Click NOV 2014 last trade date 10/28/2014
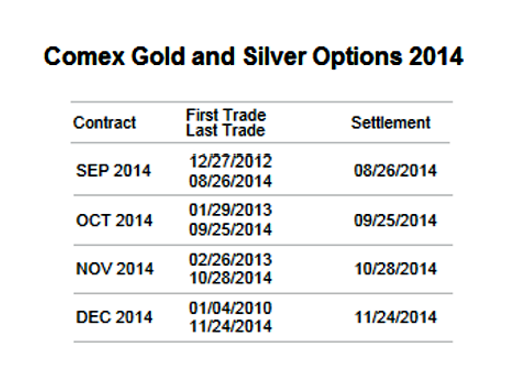Screen dimensions: 518x388 click(231, 278)
